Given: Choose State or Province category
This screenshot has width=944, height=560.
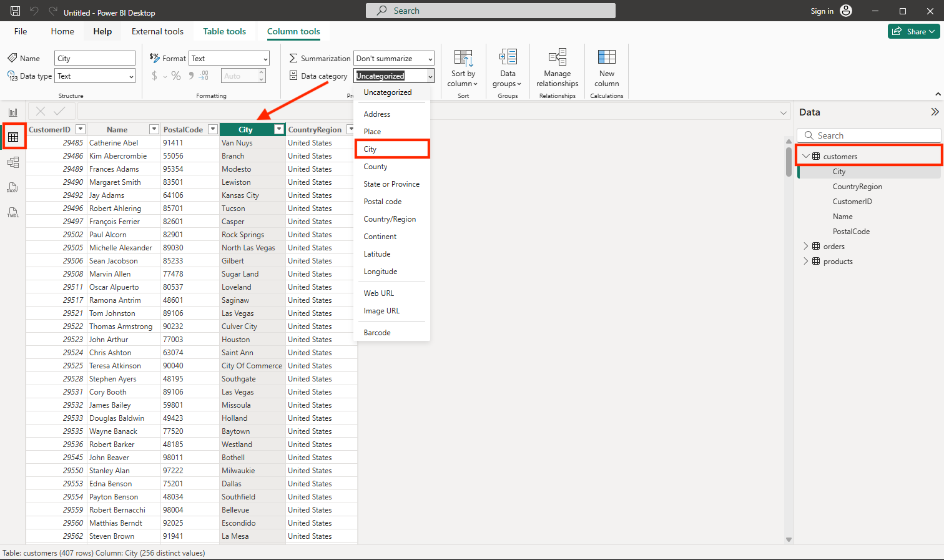Looking at the screenshot, I should [x=392, y=184].
